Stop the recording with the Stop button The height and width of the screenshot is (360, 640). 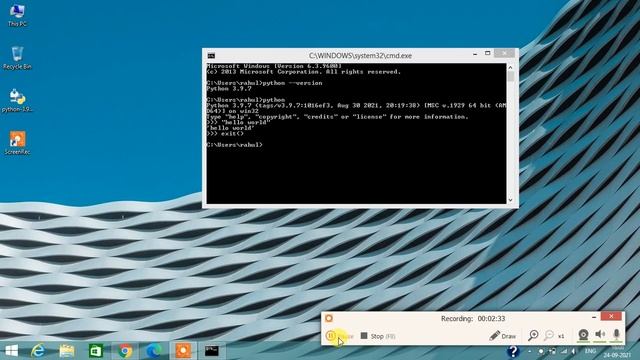tap(378, 336)
